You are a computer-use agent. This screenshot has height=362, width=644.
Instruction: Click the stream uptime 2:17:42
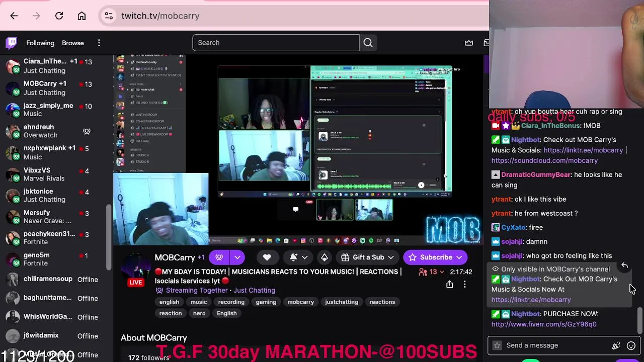click(x=461, y=272)
